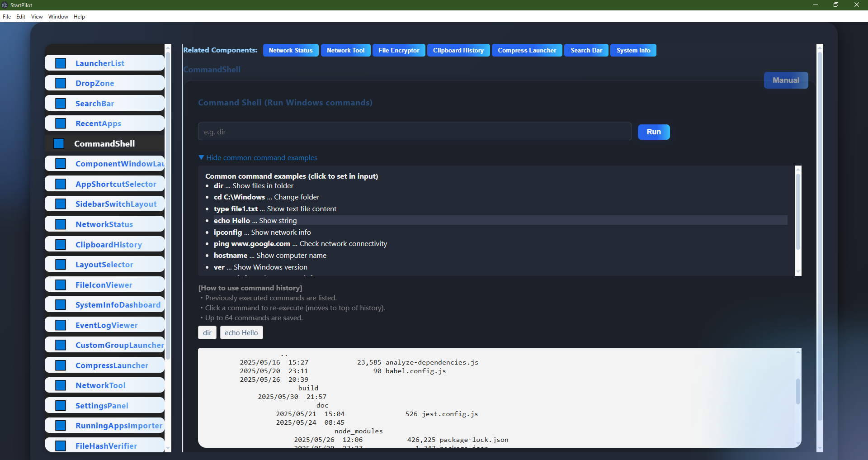Select the LayoutSelector sidebar component
The width and height of the screenshot is (868, 460).
tap(104, 264)
